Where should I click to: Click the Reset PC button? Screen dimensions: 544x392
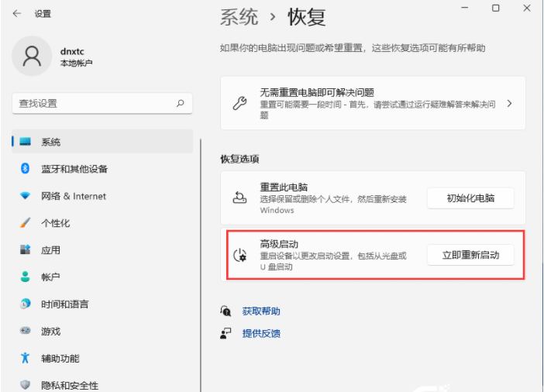(x=470, y=198)
